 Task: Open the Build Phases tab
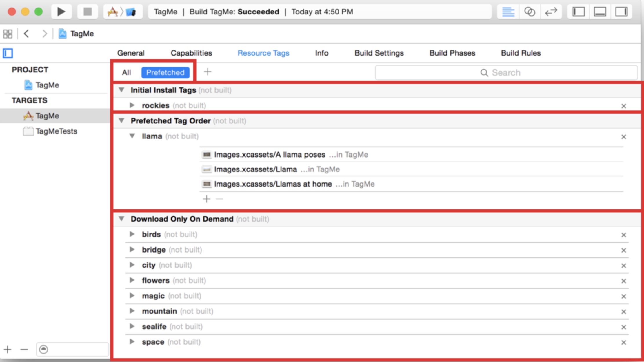(x=452, y=53)
